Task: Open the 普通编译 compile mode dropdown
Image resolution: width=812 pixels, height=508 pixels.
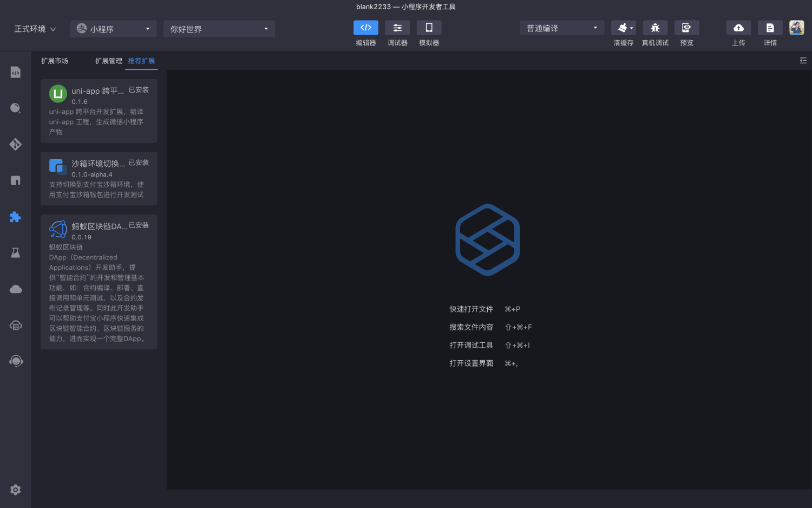Action: 562,28
